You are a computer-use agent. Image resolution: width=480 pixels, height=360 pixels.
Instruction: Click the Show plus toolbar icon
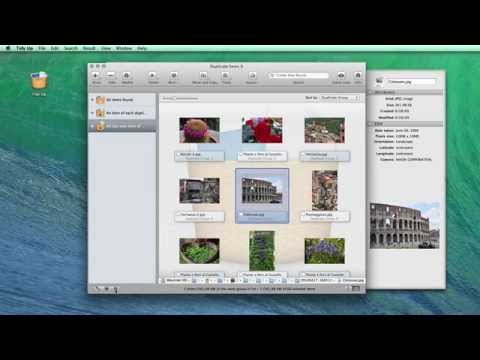96,76
